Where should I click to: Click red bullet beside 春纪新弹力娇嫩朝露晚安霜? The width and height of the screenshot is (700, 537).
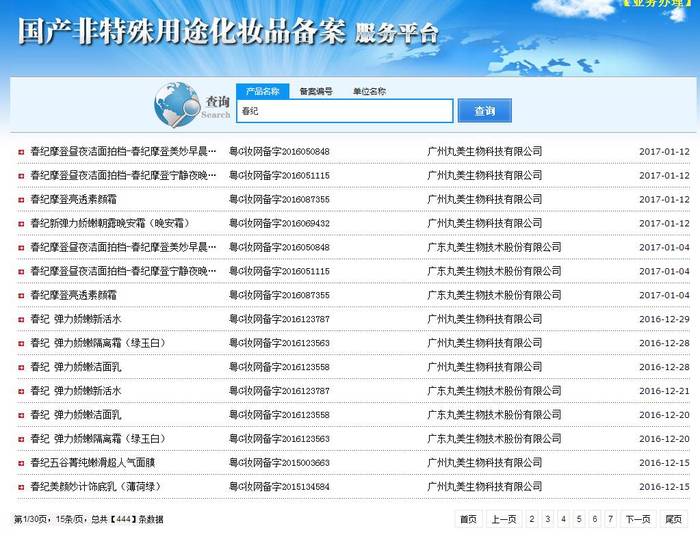tap(21, 224)
